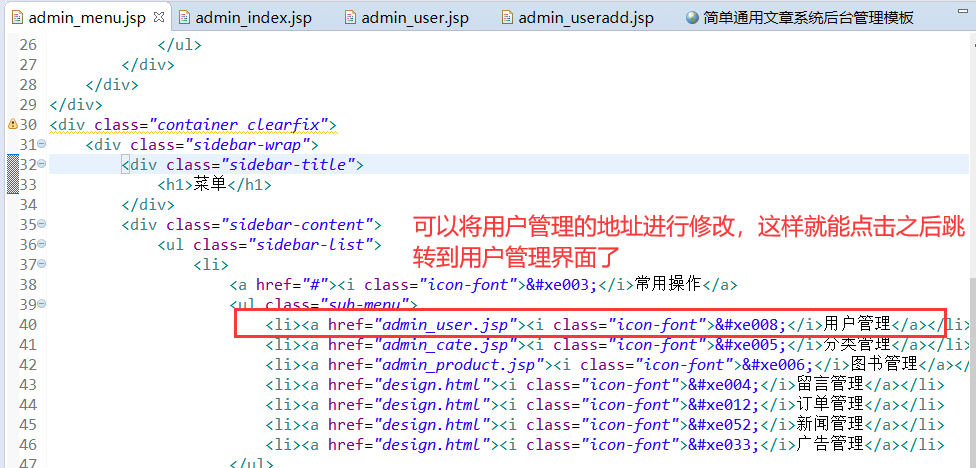
Task: Click the closing </ul> tag on line 26
Action: click(180, 45)
